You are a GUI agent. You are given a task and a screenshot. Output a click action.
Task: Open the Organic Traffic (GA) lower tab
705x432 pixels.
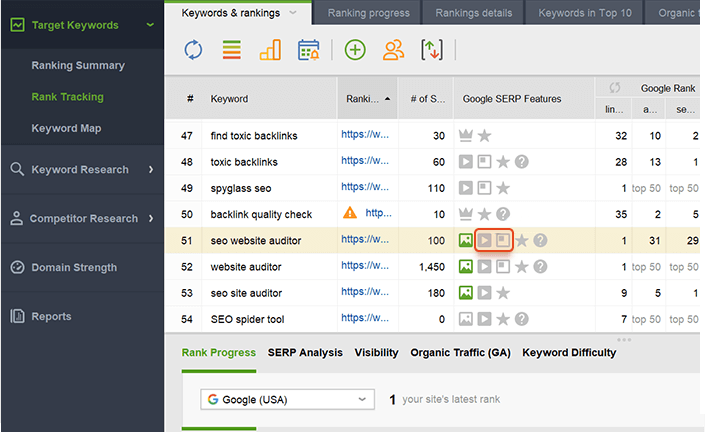pyautogui.click(x=460, y=352)
